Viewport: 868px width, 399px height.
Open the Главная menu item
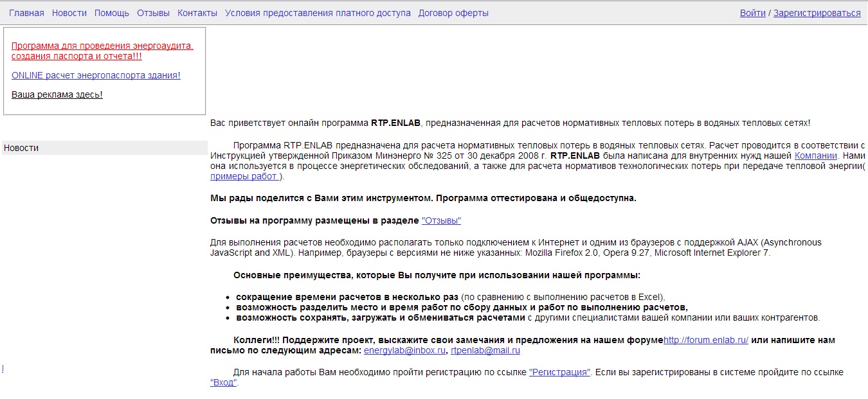coord(26,13)
